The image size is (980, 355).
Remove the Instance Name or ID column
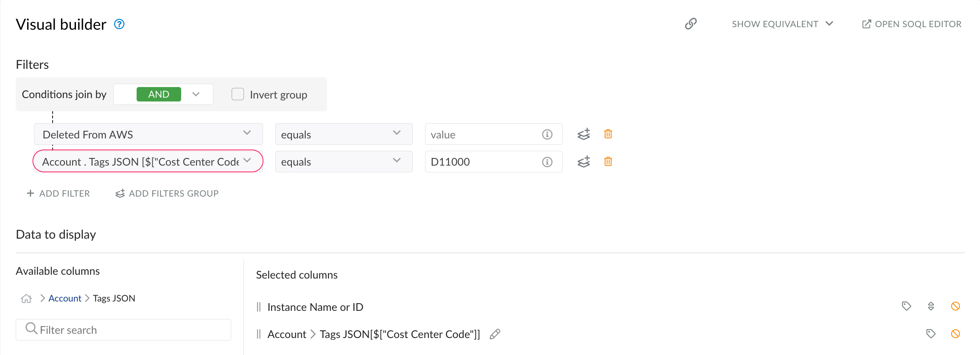pyautogui.click(x=956, y=306)
